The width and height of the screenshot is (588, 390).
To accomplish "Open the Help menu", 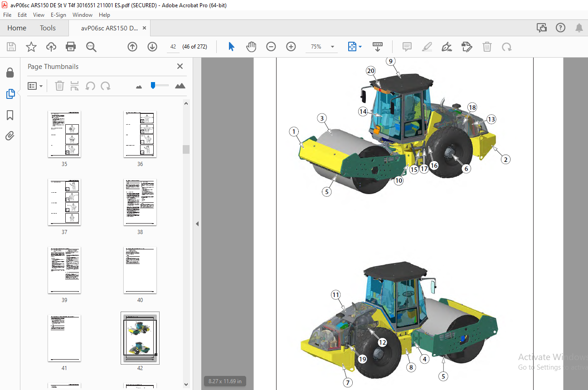I will [104, 15].
